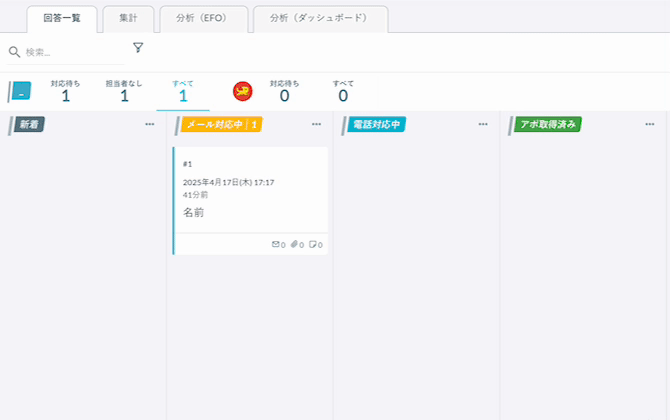Click the 名前 field on card
This screenshot has height=420, width=670.
pyautogui.click(x=194, y=212)
